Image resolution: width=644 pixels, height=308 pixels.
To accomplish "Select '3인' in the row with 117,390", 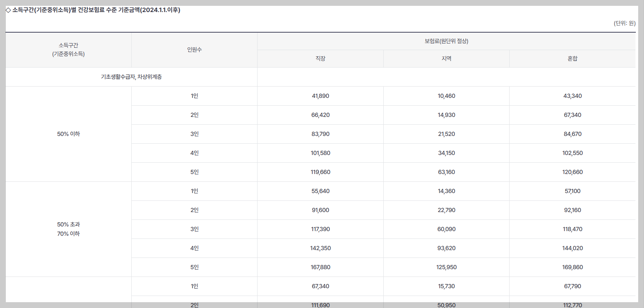I will [194, 229].
